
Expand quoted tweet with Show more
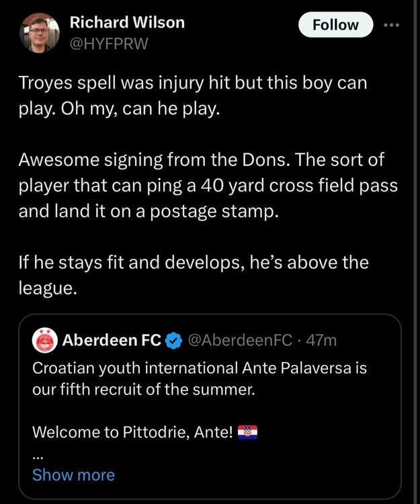pos(73,474)
